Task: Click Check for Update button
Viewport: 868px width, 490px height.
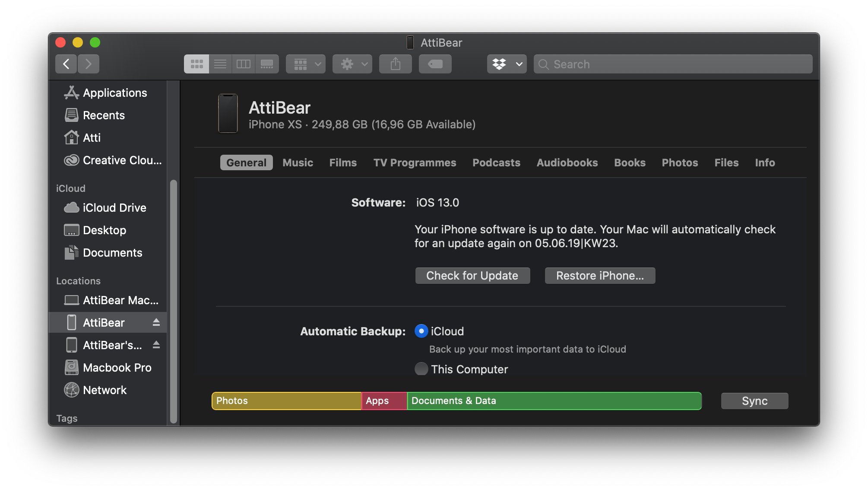Action: (472, 275)
